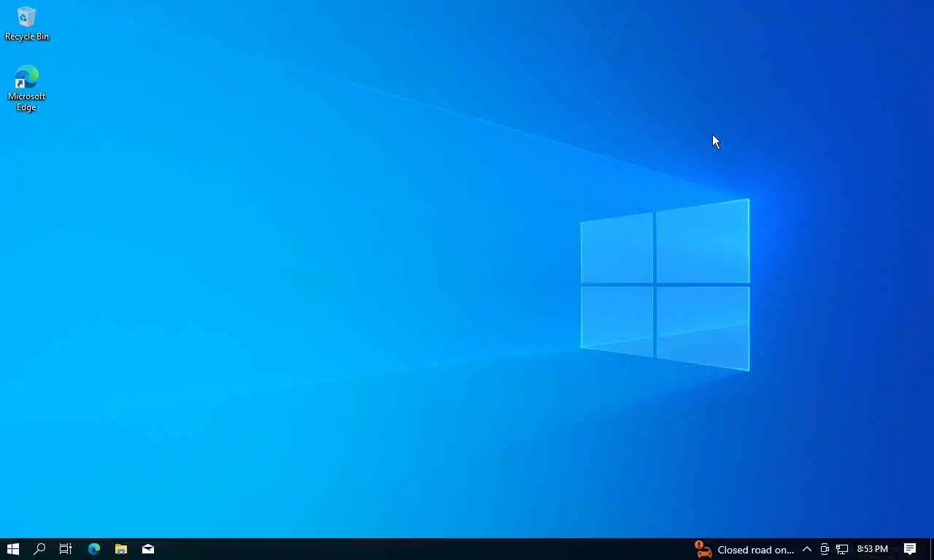Open the 8:53 PM clock flyout
The width and height of the screenshot is (934, 560).
point(873,549)
